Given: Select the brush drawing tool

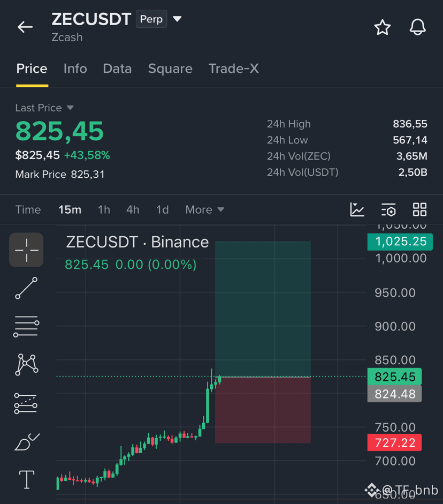Looking at the screenshot, I should pos(27,442).
